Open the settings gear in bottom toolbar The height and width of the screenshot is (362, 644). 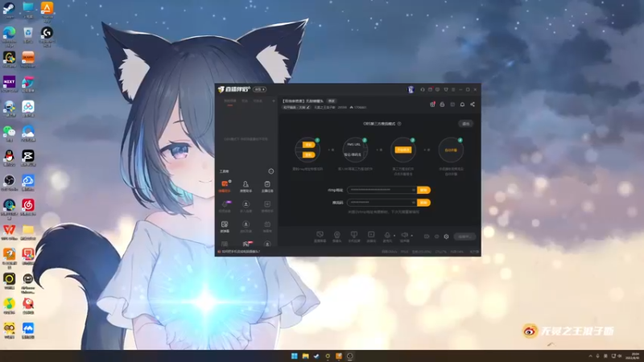[447, 237]
